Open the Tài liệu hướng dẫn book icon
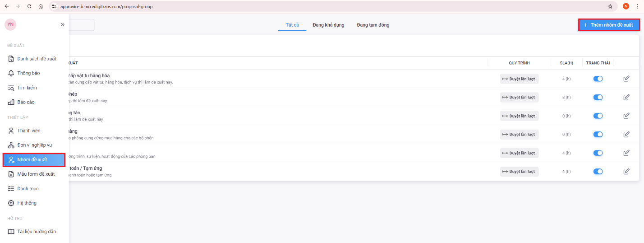Image resolution: width=644 pixels, height=243 pixels. (x=11, y=232)
